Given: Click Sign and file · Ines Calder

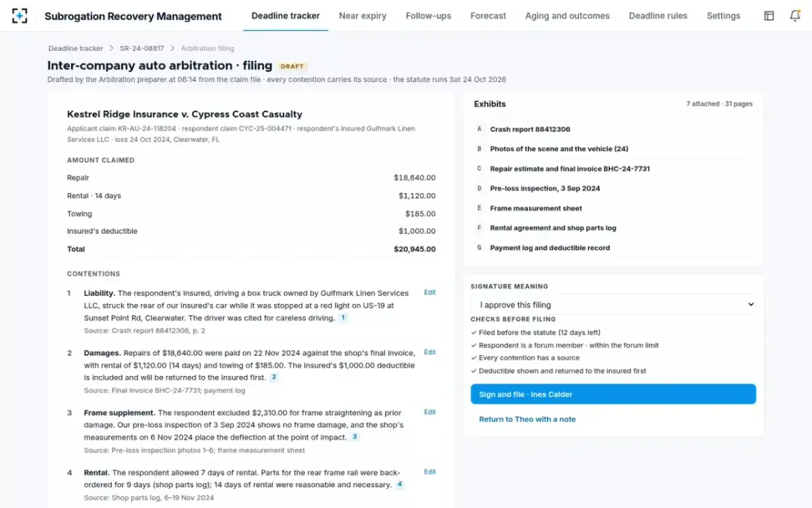Looking at the screenshot, I should pyautogui.click(x=613, y=394).
